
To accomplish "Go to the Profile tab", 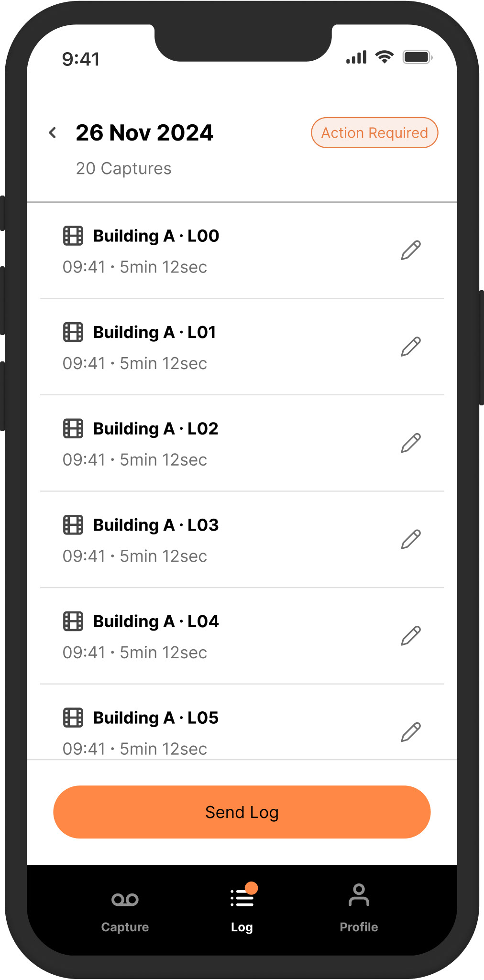I will [x=359, y=910].
